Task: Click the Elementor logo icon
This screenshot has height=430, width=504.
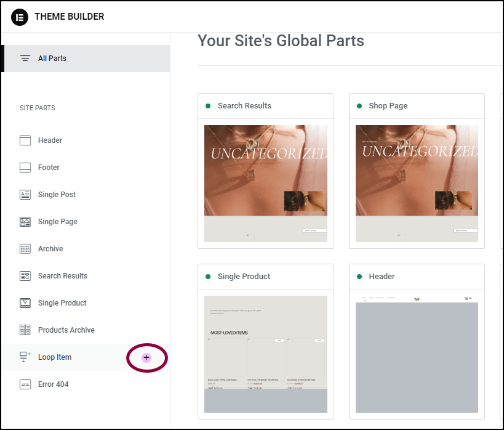Action: coord(20,17)
